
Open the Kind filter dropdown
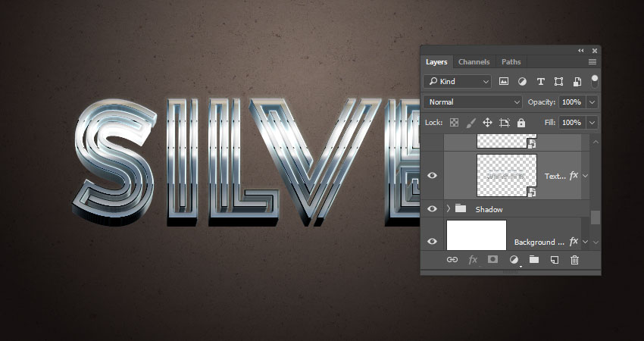coord(457,81)
